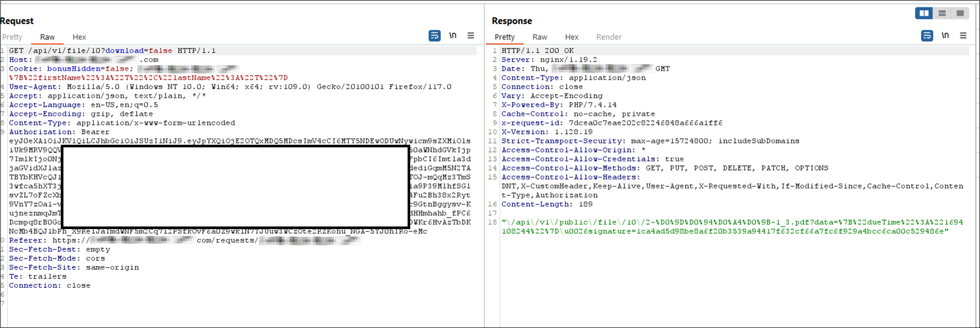
Task: Click the Access-Control-Allow-Headers header name
Action: click(x=571, y=177)
